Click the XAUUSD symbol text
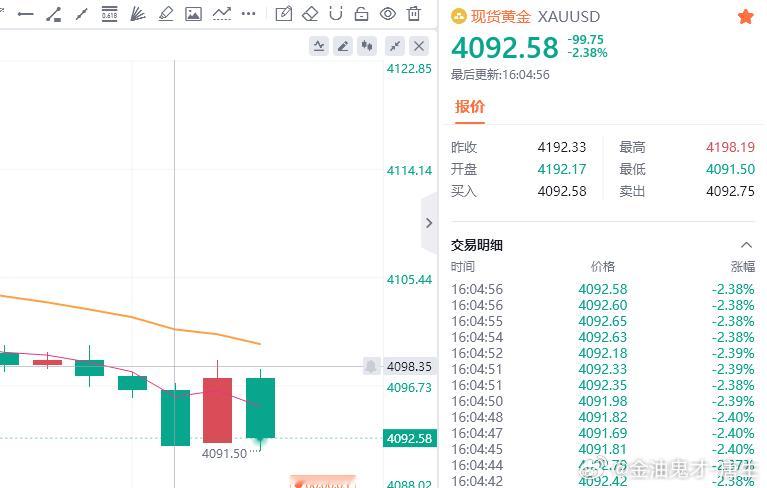Viewport: 767px width, 488px height. pos(569,17)
